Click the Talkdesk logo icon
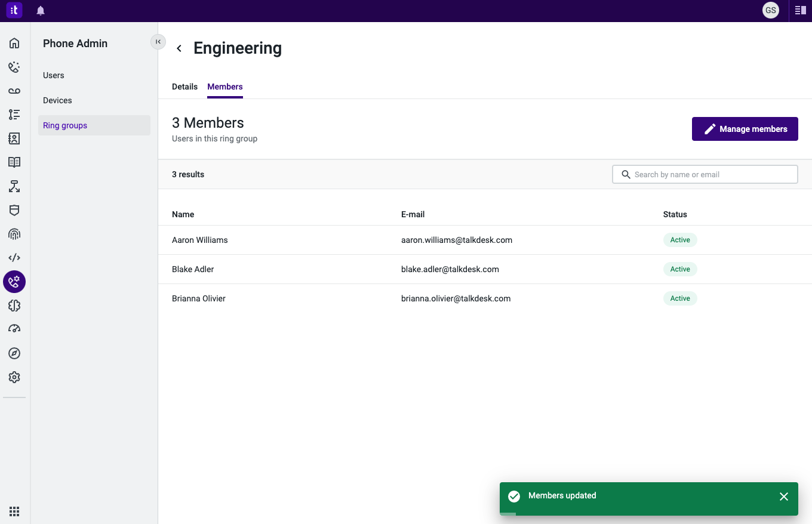The width and height of the screenshot is (812, 524). (x=14, y=10)
